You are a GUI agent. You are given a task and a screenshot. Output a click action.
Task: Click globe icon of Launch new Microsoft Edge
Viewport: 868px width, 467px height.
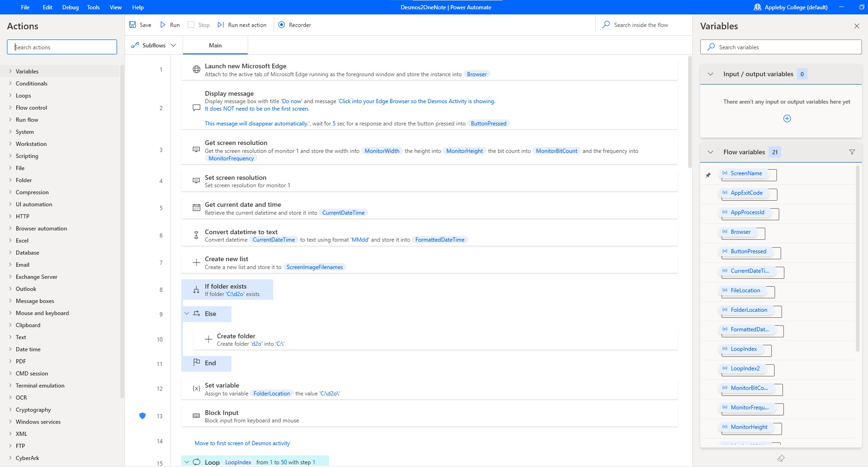coord(196,70)
